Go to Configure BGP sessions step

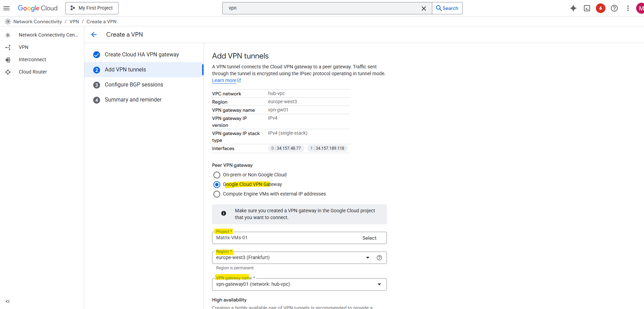[134, 85]
